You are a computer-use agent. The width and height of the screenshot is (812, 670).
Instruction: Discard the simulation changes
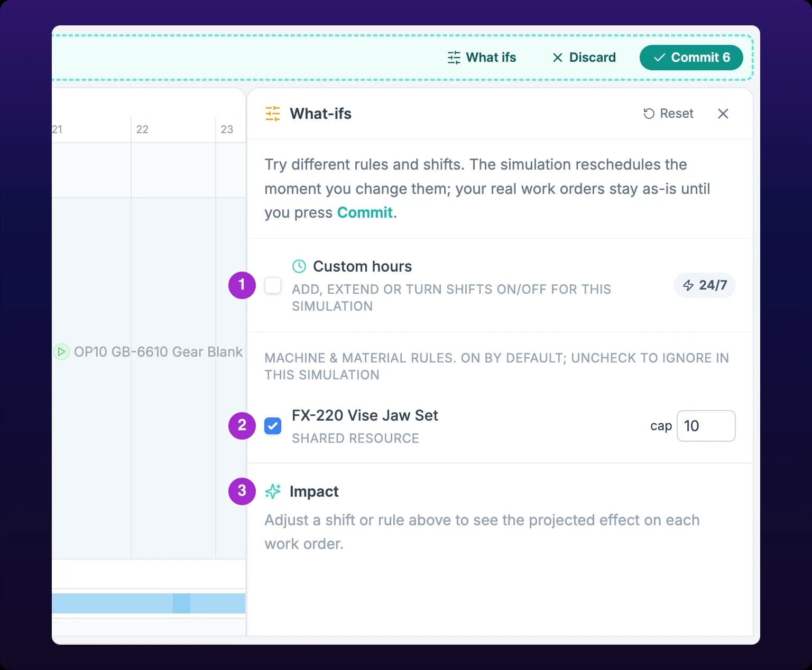tap(584, 58)
